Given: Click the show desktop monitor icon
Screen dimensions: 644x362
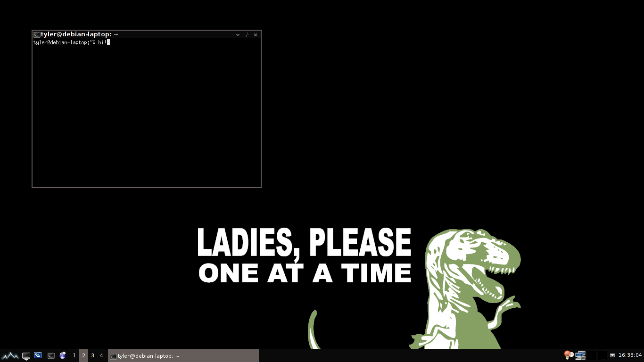Looking at the screenshot, I should pyautogui.click(x=26, y=356).
